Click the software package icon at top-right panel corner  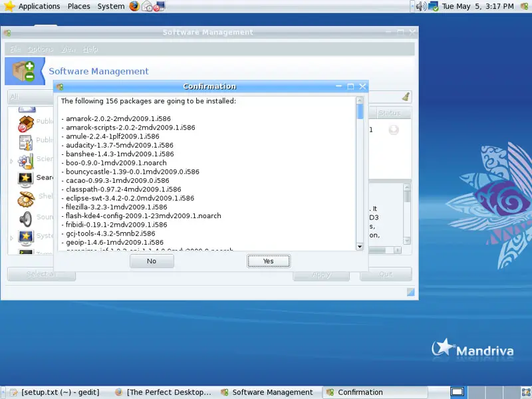[525, 6]
